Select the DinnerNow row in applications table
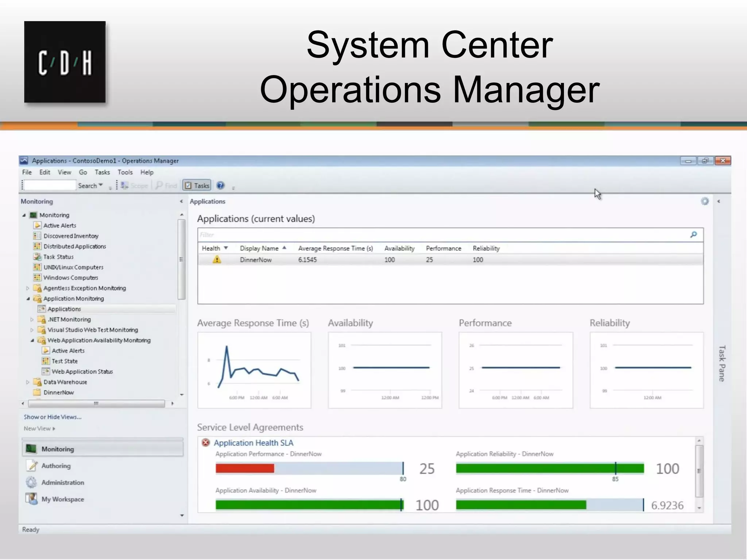 [x=450, y=260]
